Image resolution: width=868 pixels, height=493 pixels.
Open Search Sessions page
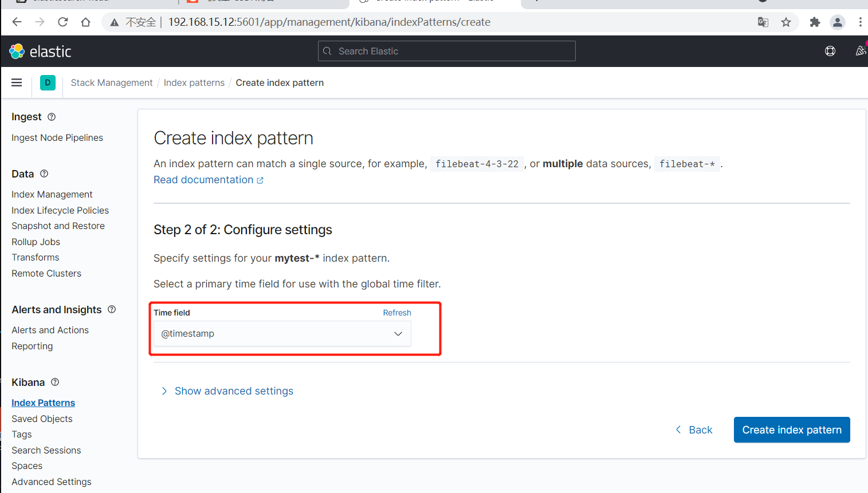click(x=46, y=451)
